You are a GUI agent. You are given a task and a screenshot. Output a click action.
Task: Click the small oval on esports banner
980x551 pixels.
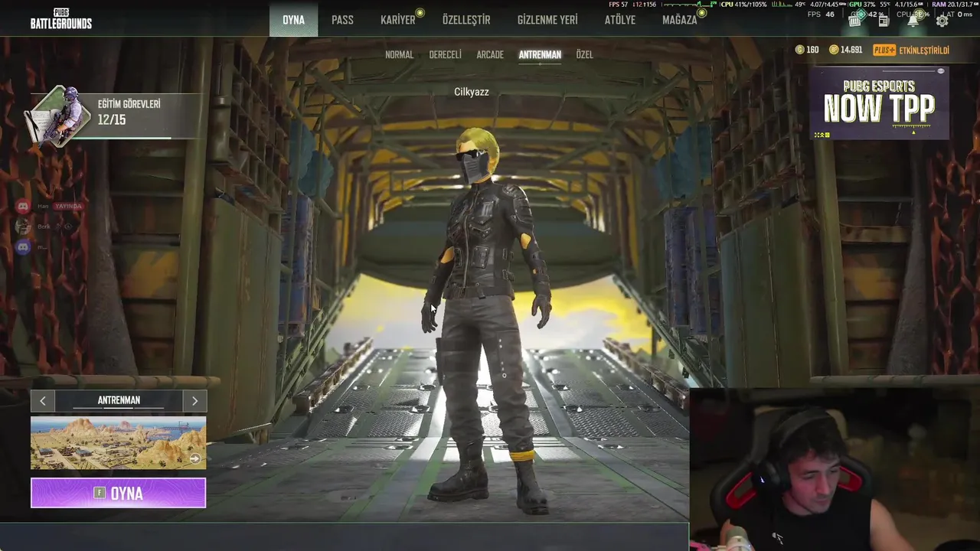tap(941, 71)
